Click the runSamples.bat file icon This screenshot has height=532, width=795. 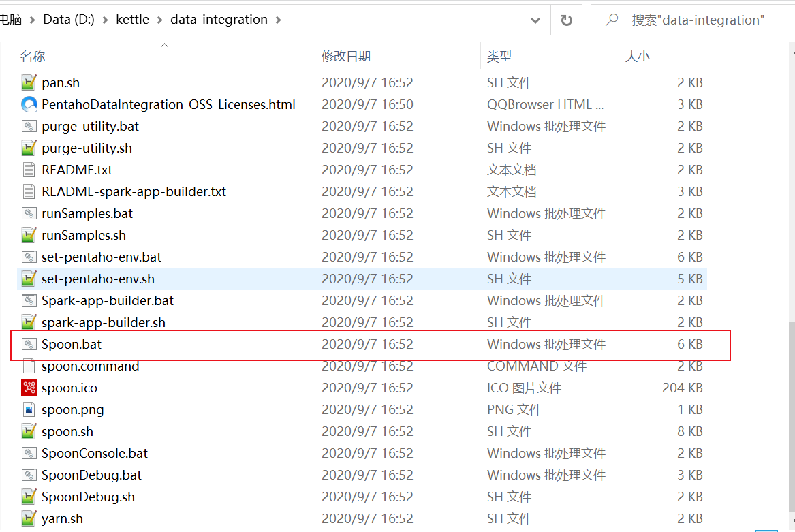click(29, 213)
